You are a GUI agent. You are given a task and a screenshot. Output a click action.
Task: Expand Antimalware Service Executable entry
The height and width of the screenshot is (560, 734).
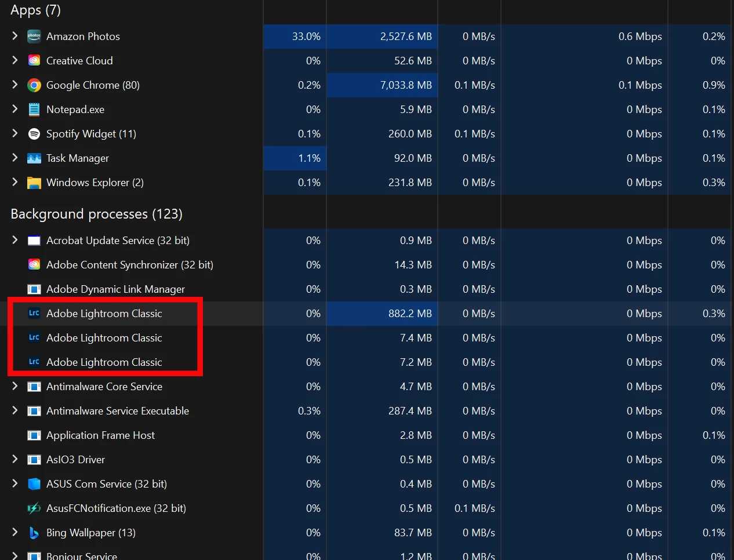15,410
